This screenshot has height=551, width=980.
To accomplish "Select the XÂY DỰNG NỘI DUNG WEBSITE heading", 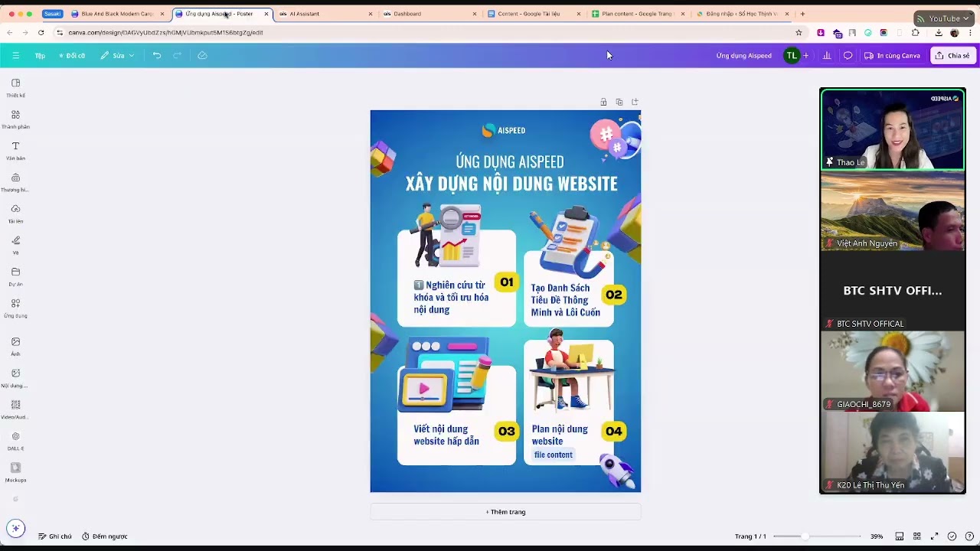I will (x=511, y=184).
